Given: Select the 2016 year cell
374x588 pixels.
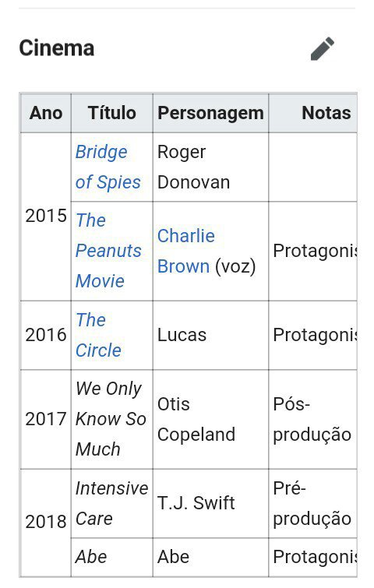Looking at the screenshot, I should tap(46, 335).
